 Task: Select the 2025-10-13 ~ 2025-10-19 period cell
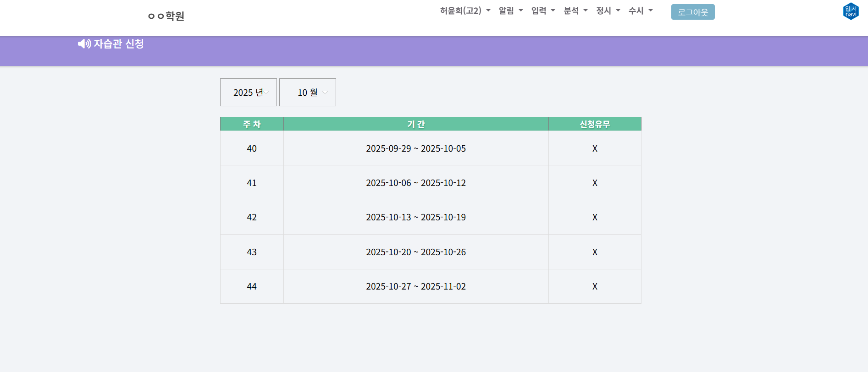click(415, 217)
